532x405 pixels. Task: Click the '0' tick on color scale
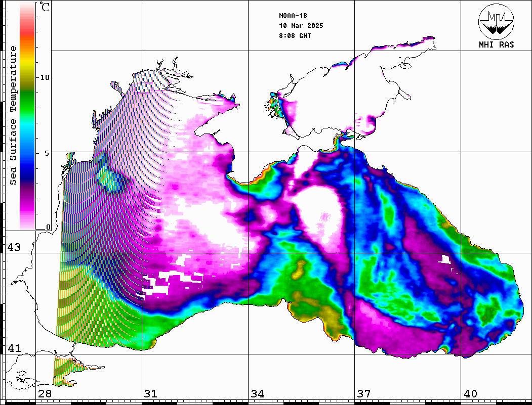pos(48,227)
